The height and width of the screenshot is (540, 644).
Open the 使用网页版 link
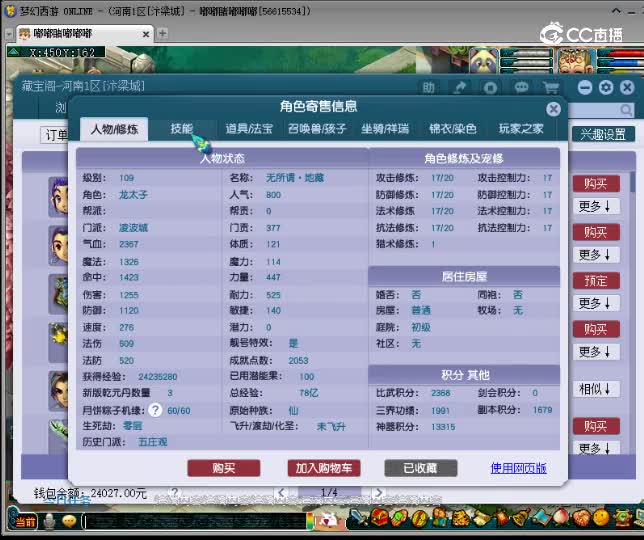coord(518,468)
